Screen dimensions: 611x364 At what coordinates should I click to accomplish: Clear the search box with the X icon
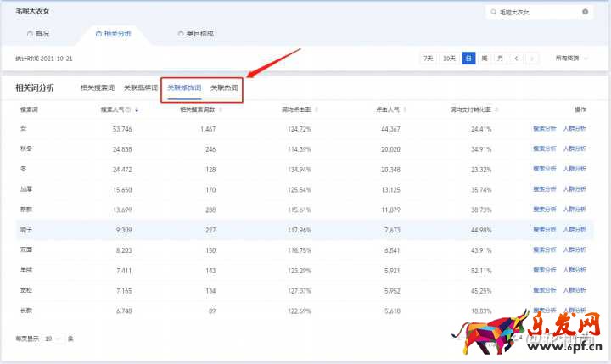585,12
